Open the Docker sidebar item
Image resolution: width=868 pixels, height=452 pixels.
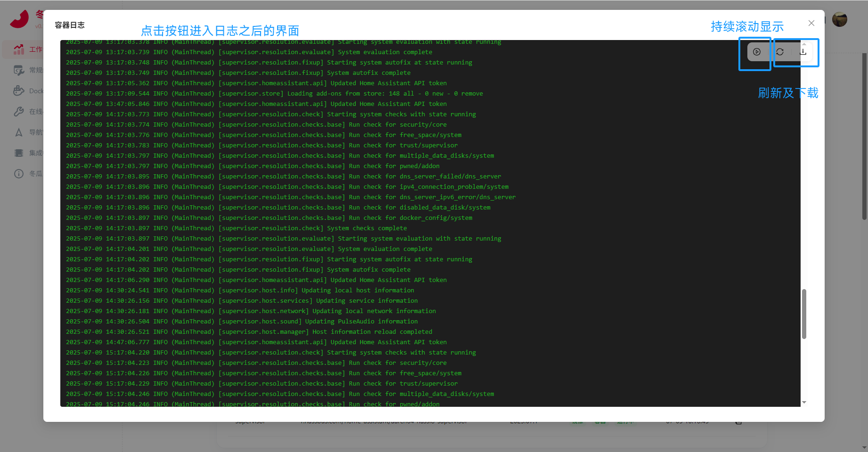click(28, 91)
